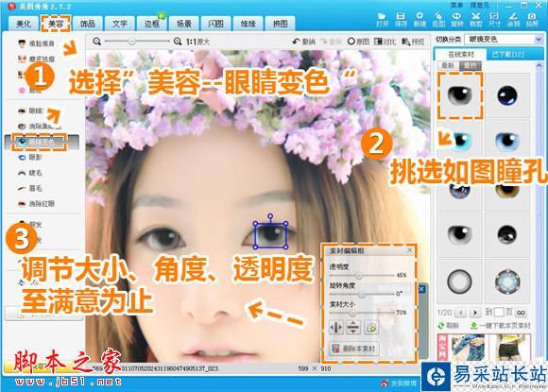Click the 新建 (new) toolbar icon
Viewport: 548px width, 392px height.
pos(420,20)
